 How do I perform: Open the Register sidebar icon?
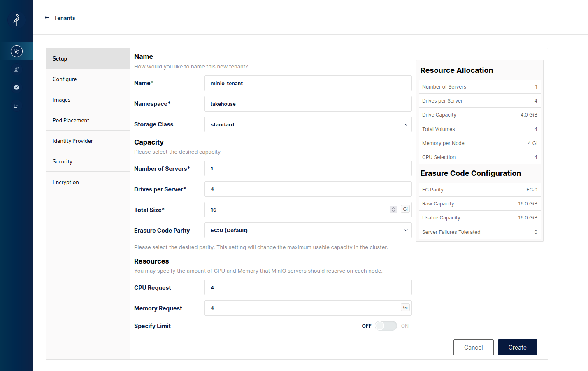pos(16,69)
